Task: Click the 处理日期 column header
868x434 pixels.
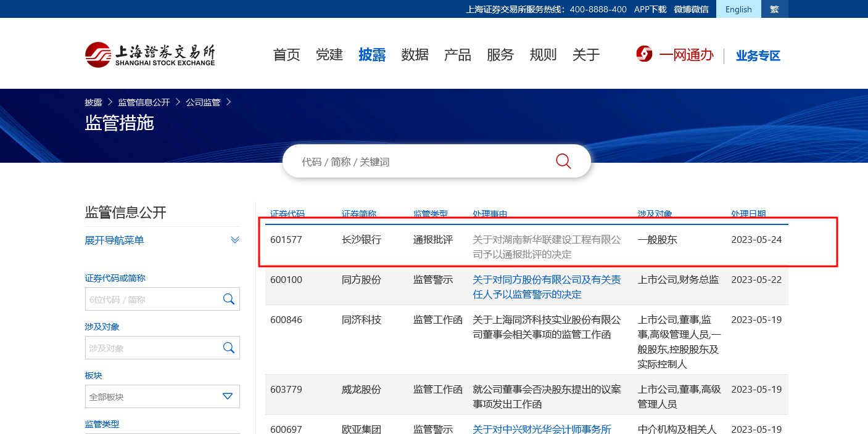Action: (x=748, y=214)
